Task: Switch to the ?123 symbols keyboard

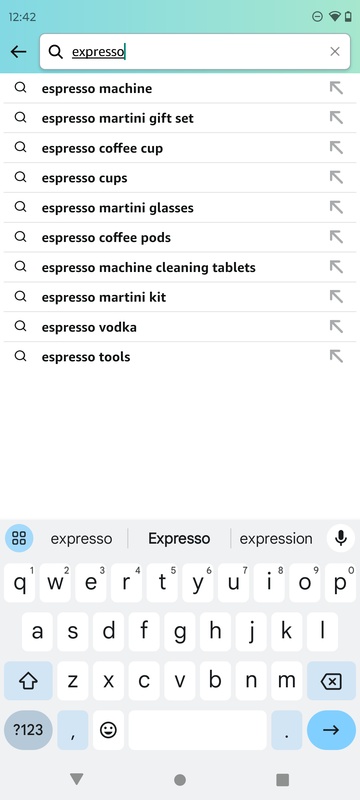Action: click(28, 730)
